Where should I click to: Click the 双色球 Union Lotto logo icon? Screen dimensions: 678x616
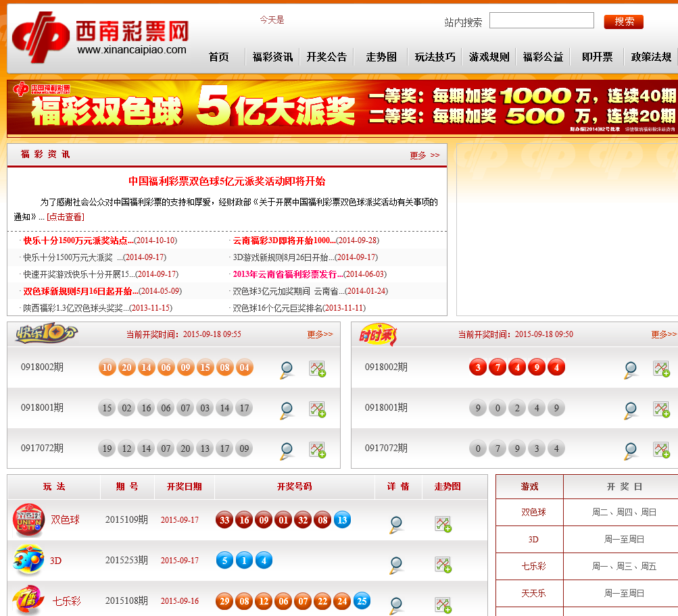click(x=28, y=520)
